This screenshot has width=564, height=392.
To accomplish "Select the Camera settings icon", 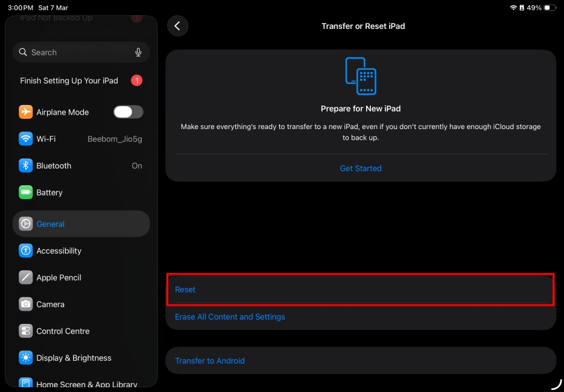I will (25, 304).
